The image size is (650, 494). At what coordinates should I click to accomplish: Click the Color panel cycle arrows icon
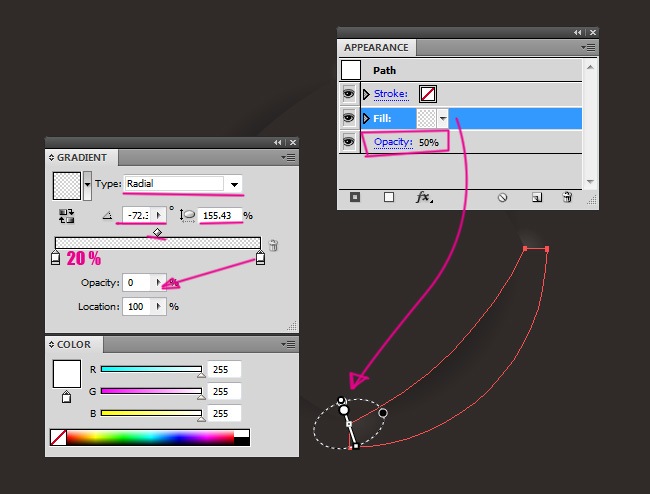51,344
